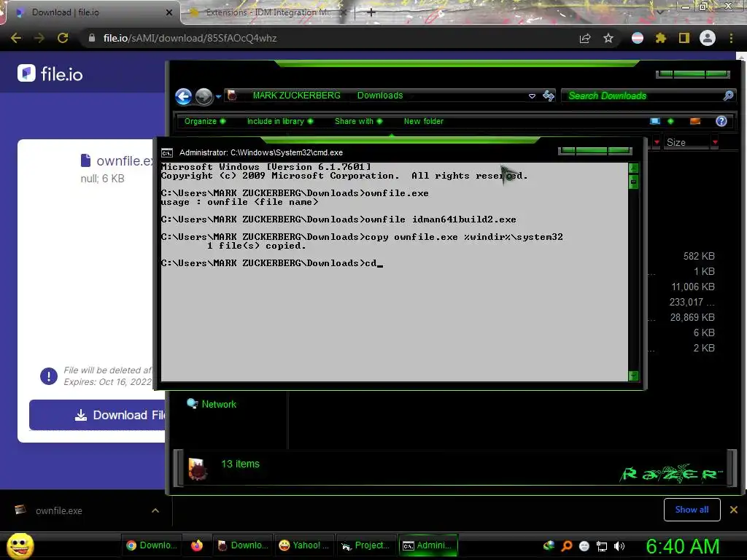Click Explorer back arrow button
This screenshot has width=747, height=560.
point(183,96)
